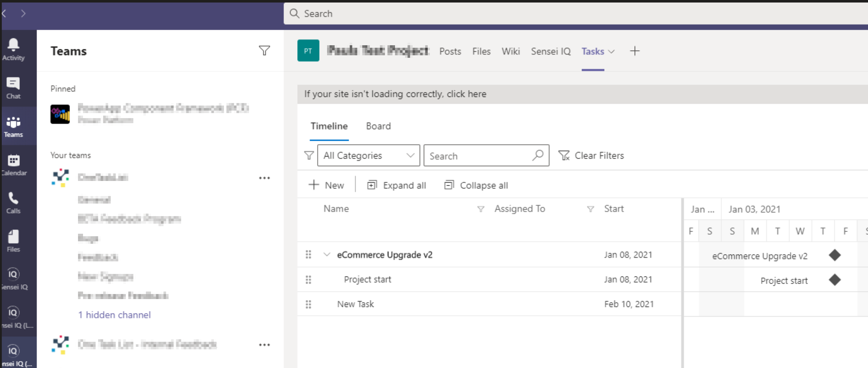
Task: Open the All Categories dropdown
Action: coord(368,155)
